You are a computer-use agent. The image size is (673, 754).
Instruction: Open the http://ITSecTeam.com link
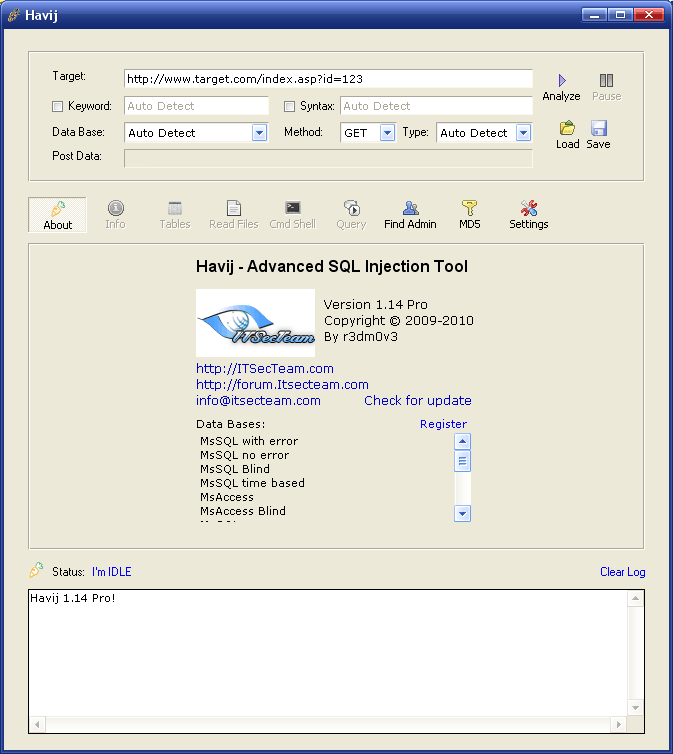coord(265,369)
